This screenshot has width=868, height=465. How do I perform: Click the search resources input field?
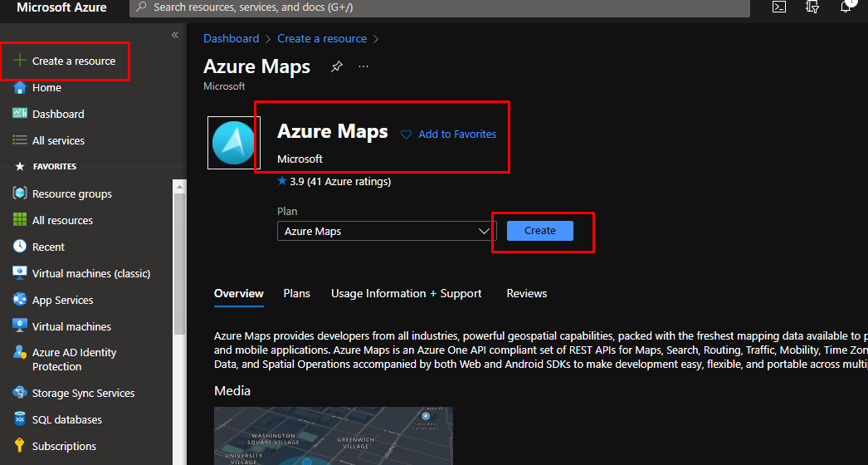(440, 7)
